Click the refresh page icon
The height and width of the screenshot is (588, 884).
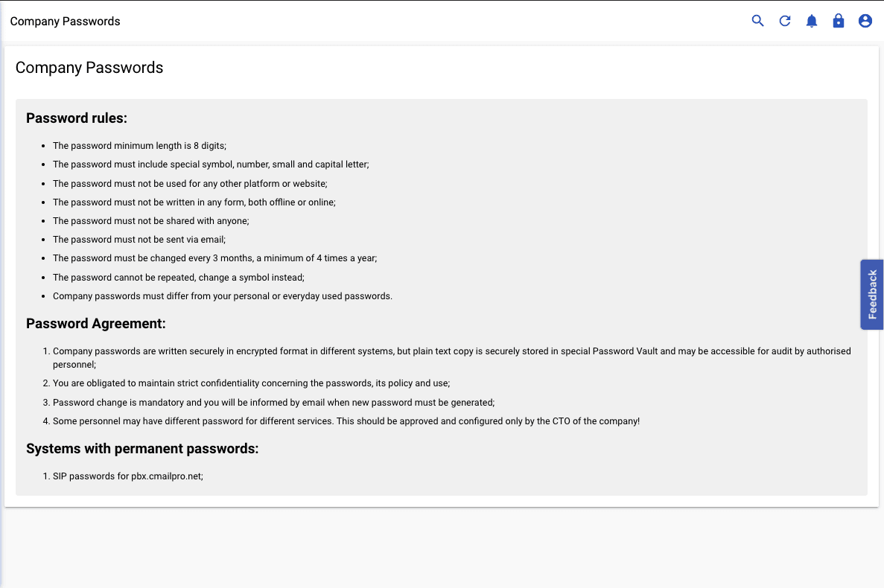(x=785, y=21)
